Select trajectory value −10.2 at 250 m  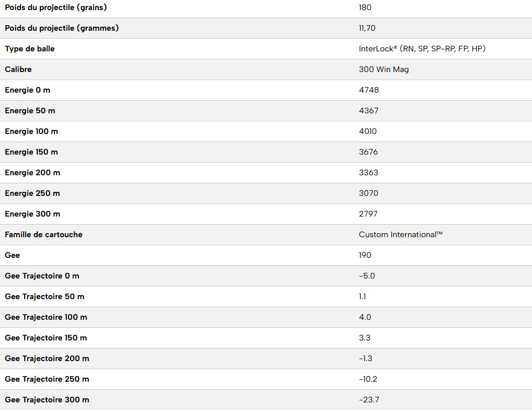click(368, 379)
